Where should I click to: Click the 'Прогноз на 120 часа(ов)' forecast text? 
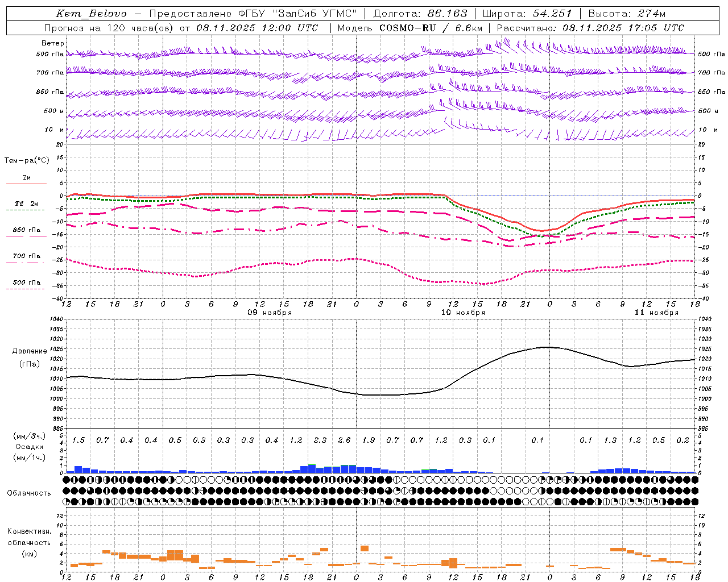109,28
